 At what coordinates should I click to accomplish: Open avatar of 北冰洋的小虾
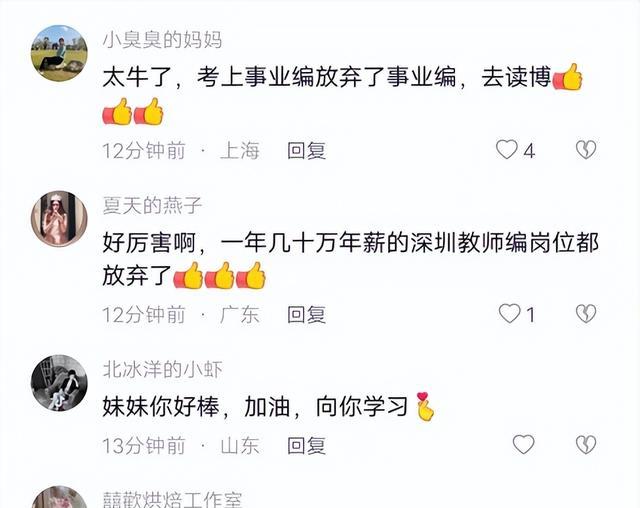pyautogui.click(x=59, y=383)
